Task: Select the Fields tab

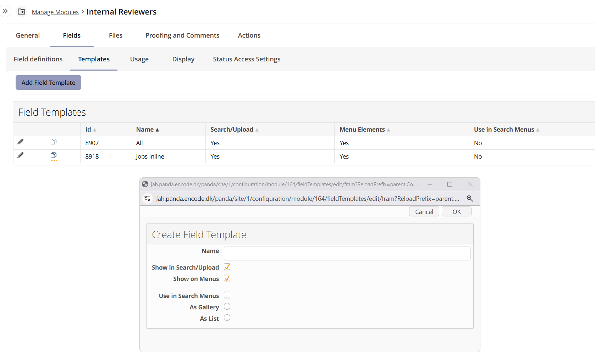Action: tap(72, 35)
